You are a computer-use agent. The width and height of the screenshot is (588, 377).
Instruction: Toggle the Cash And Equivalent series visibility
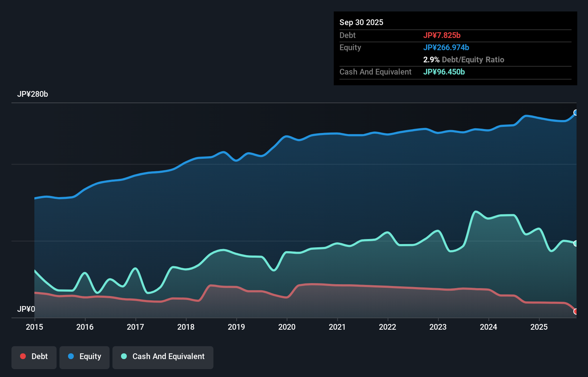pyautogui.click(x=163, y=357)
